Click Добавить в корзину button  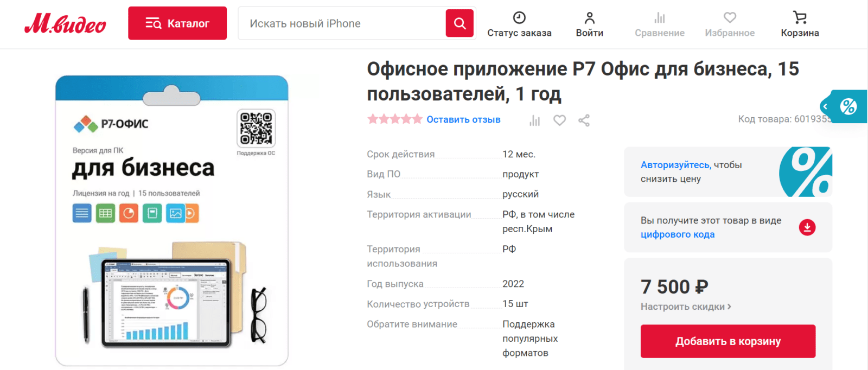tap(728, 341)
